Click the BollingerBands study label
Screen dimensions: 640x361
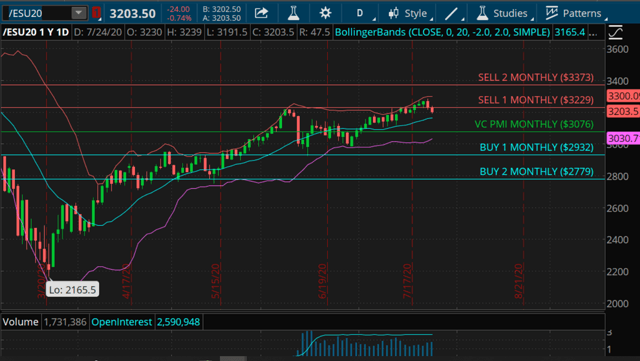tap(442, 32)
